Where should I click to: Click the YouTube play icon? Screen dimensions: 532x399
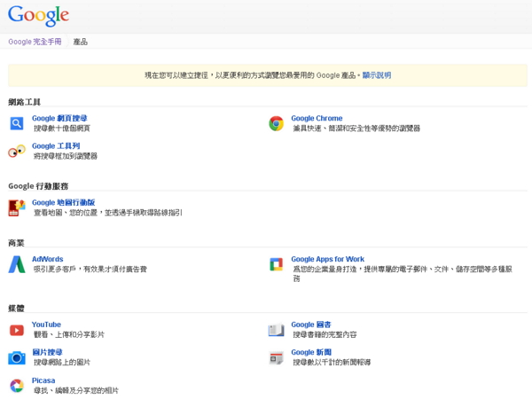[17, 330]
